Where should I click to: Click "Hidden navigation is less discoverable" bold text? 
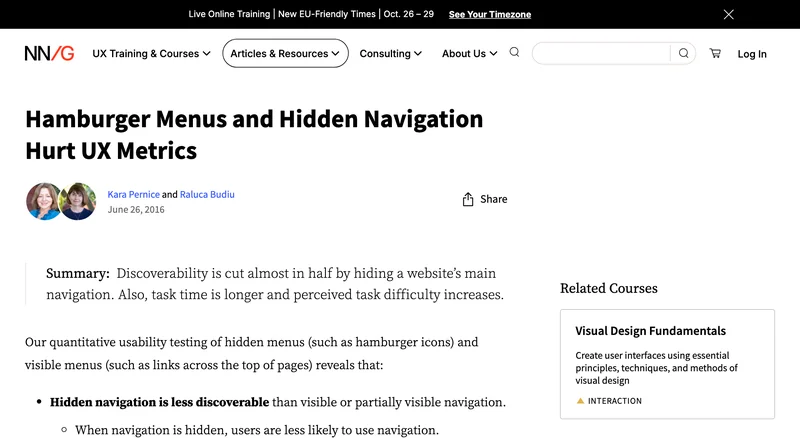tap(159, 402)
